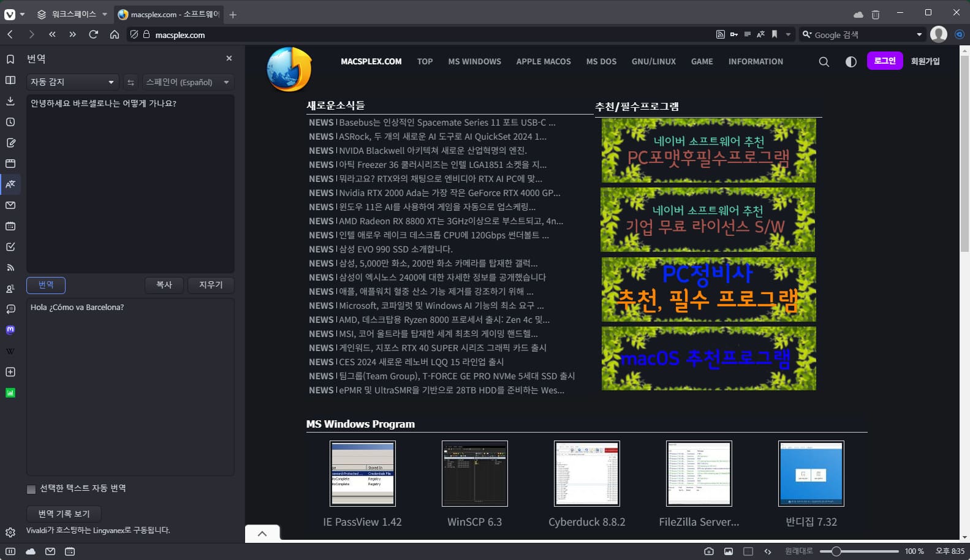Open GNU/LINUX site menu

coord(654,61)
